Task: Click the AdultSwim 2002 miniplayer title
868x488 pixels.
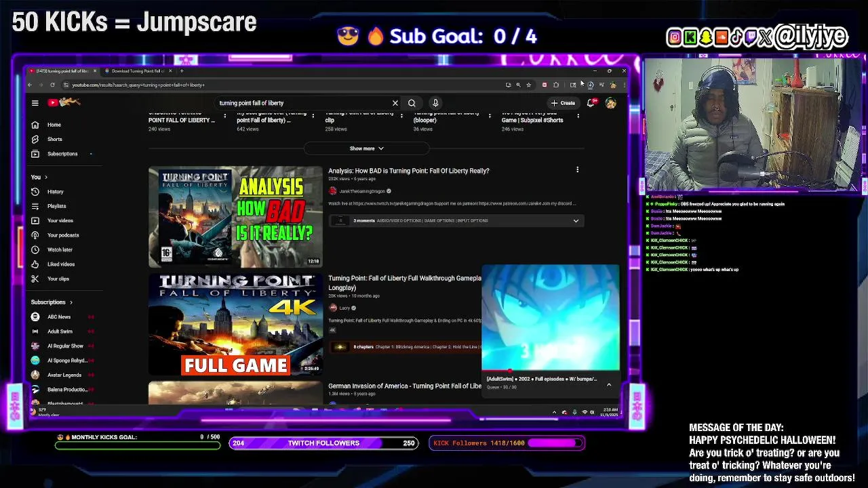Action: pos(541,379)
